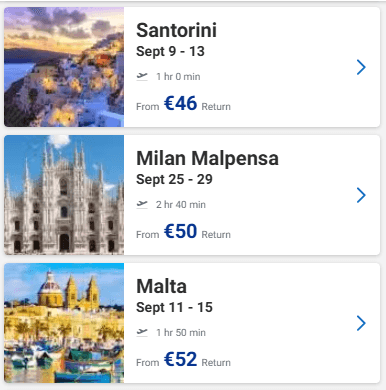Click the Santorini destination title
The width and height of the screenshot is (386, 390).
tap(176, 30)
